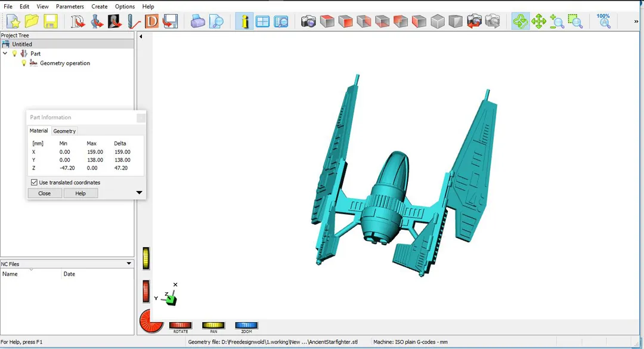
Task: Toggle the green rotate mouse mode icon
Action: click(520, 21)
